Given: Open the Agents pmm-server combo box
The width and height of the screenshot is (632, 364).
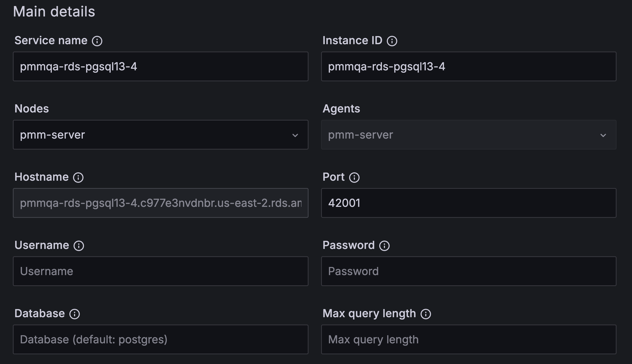Looking at the screenshot, I should click(461, 135).
